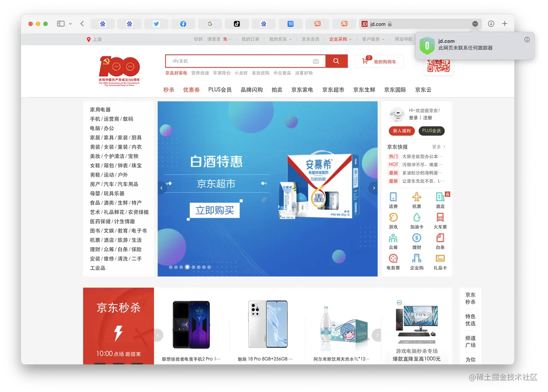Change location from 上海
The width and height of the screenshot is (548, 392).
click(94, 39)
